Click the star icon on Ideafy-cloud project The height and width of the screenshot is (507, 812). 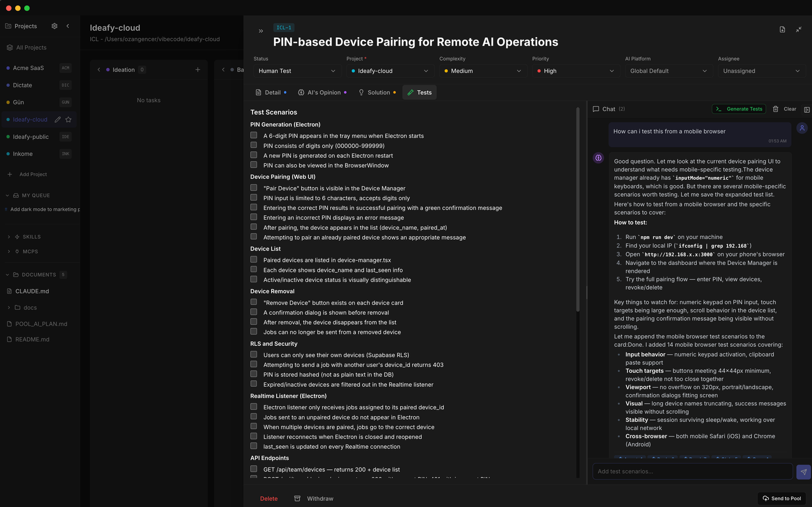[x=68, y=120]
